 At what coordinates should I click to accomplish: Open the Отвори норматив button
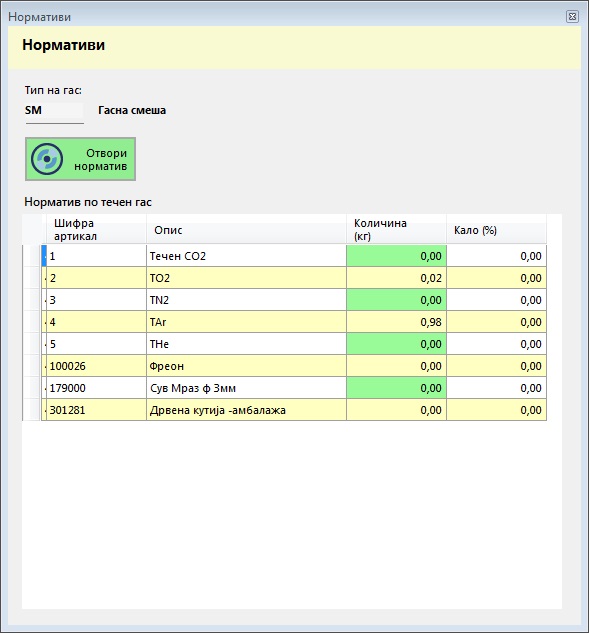click(80, 159)
